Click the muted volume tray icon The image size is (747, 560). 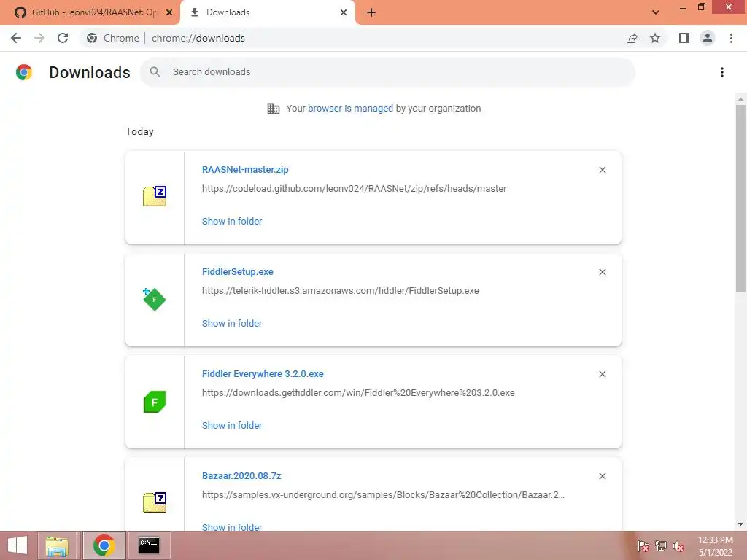(x=678, y=545)
